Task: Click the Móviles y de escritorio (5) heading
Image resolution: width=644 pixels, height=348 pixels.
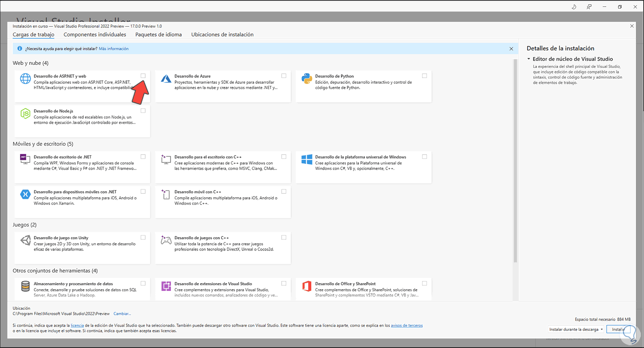Action: pos(43,144)
